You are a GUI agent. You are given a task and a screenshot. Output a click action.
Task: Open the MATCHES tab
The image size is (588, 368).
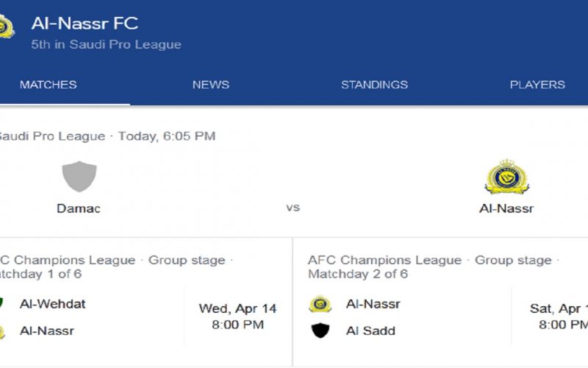pos(48,85)
